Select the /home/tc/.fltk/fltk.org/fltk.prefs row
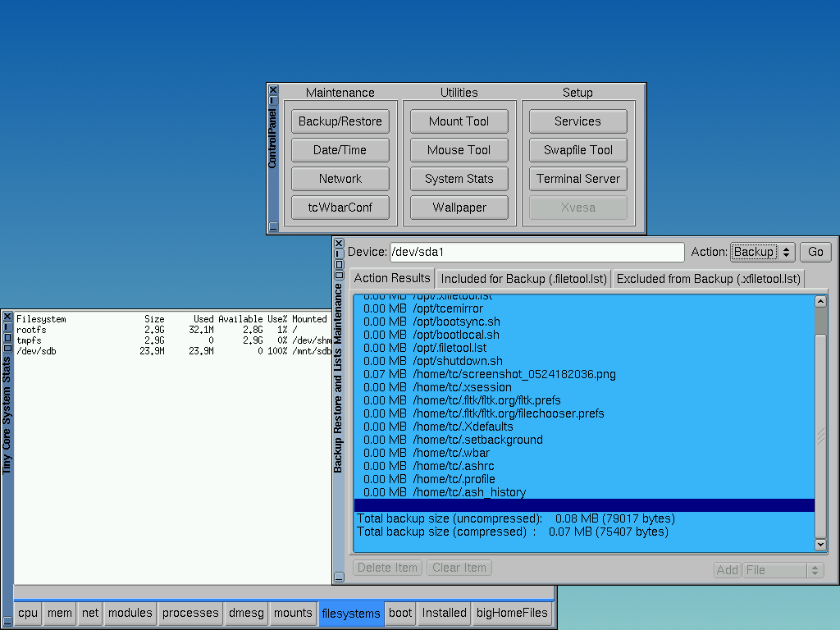 point(584,400)
